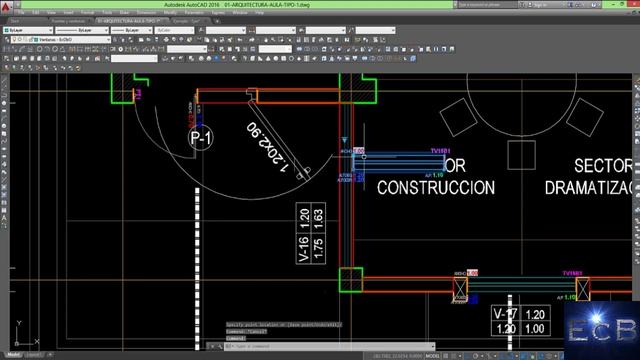
Task: Toggle snap mode in the status bar
Action: click(x=454, y=356)
